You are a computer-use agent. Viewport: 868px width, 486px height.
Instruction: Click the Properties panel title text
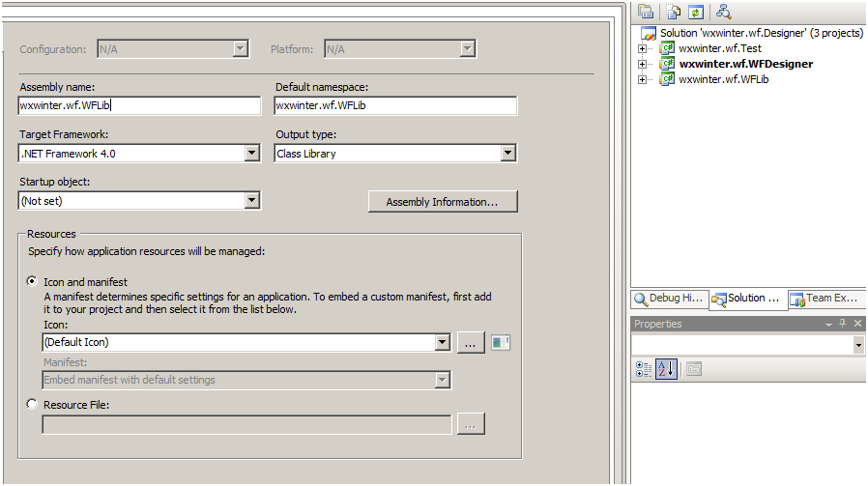[x=657, y=324]
